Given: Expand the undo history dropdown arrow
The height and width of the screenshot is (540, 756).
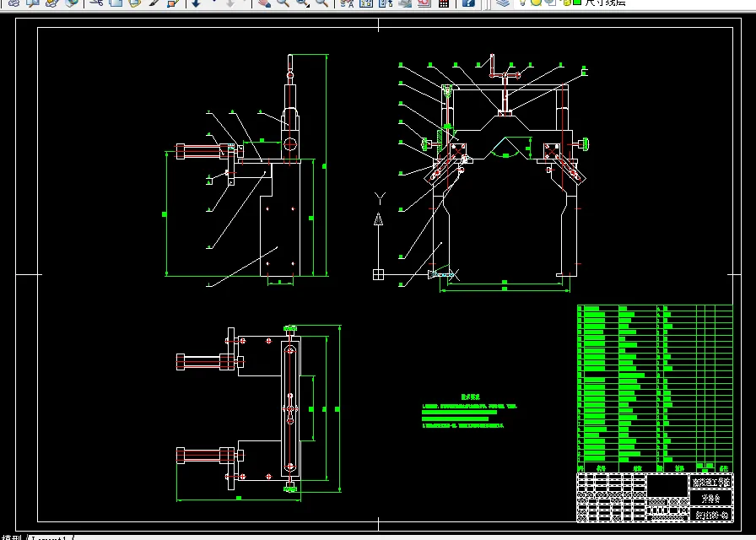Looking at the screenshot, I should 213,3.
